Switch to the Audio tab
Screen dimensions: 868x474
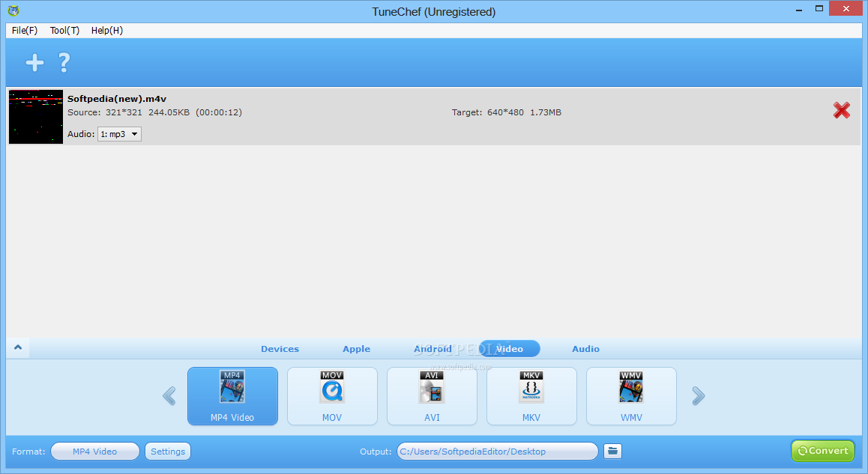[585, 349]
